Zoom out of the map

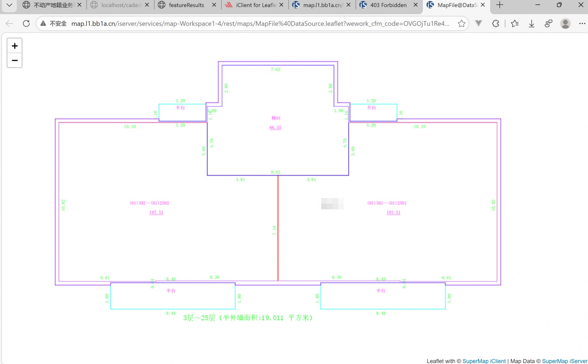pos(15,60)
